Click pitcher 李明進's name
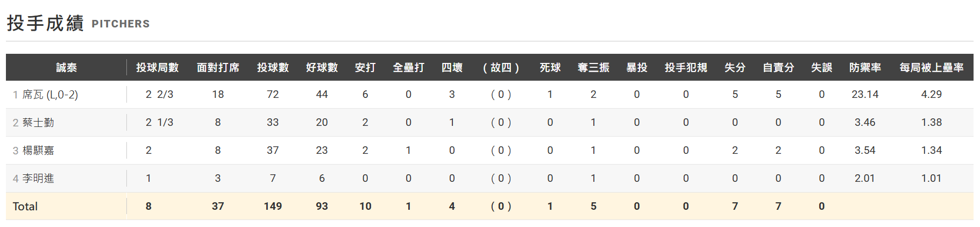Screen dimensions: 980x227 click(x=38, y=179)
